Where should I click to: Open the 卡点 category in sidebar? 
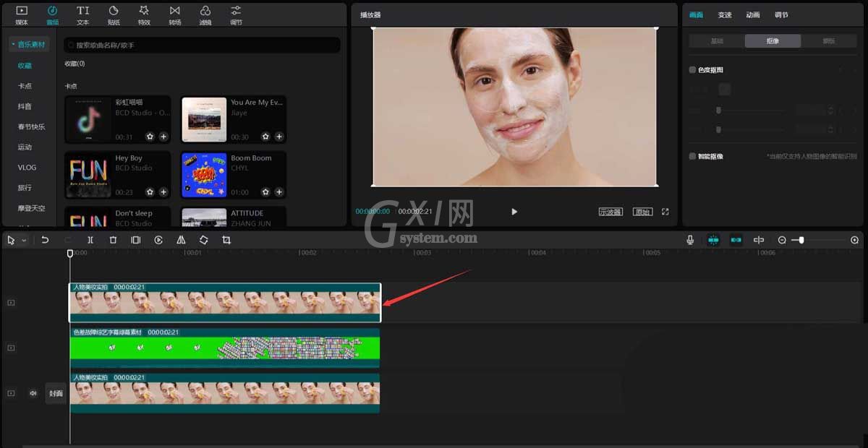click(25, 86)
